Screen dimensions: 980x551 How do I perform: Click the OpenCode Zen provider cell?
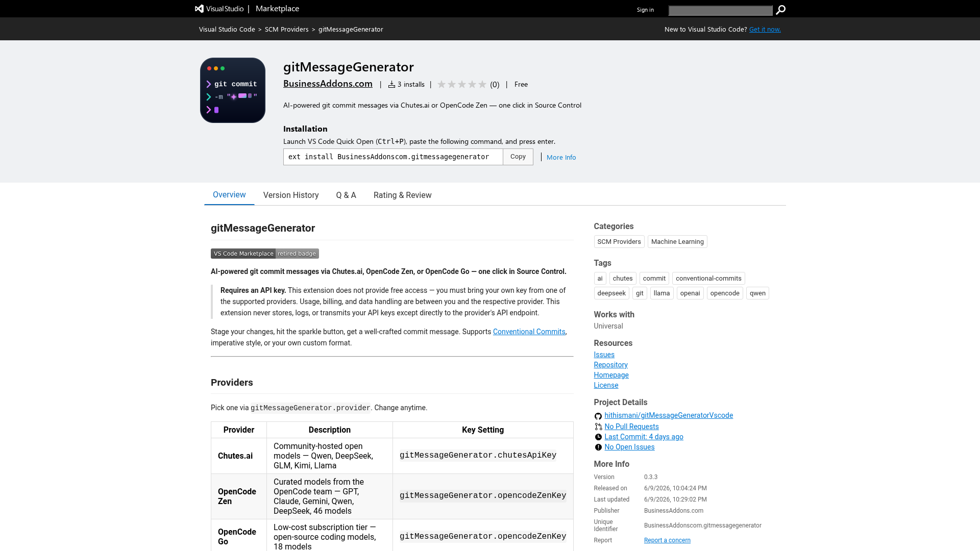(x=239, y=496)
